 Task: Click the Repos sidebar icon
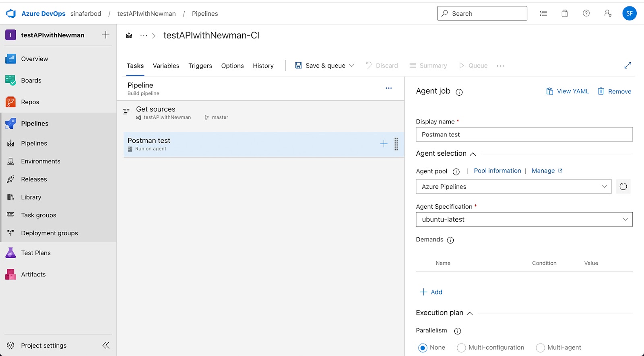[10, 102]
